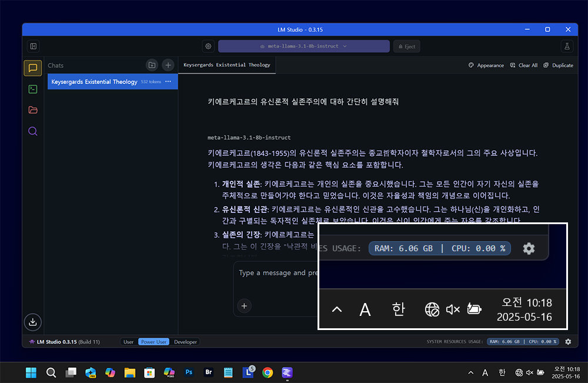Select Power User mode
This screenshot has width=588, height=383.
pos(153,342)
